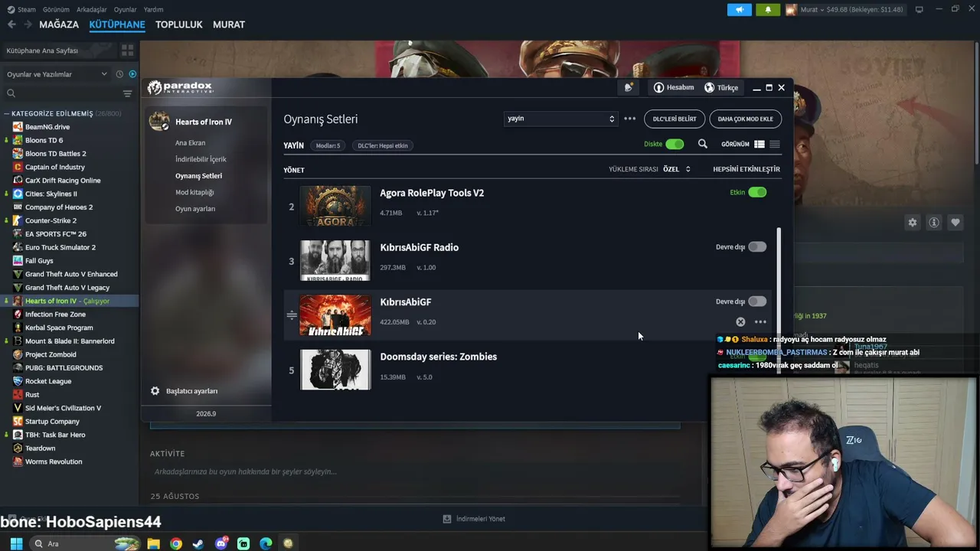This screenshot has width=980, height=551.
Task: Open İndirilebilir İçerik in launcher sidebar
Action: 201,159
